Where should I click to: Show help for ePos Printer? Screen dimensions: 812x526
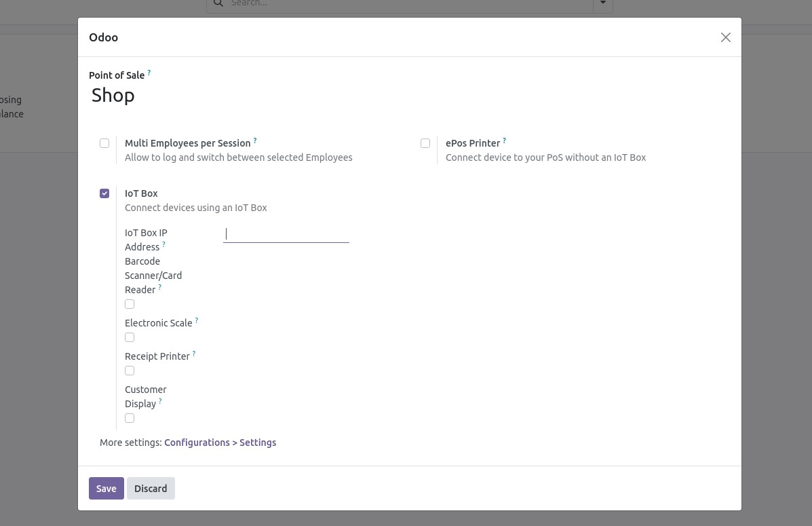[x=505, y=140]
